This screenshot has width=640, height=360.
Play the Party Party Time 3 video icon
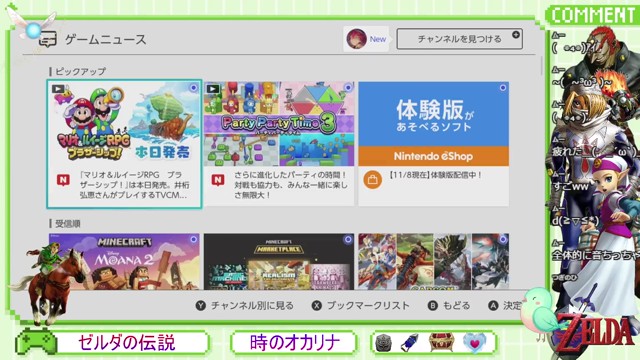tap(213, 88)
